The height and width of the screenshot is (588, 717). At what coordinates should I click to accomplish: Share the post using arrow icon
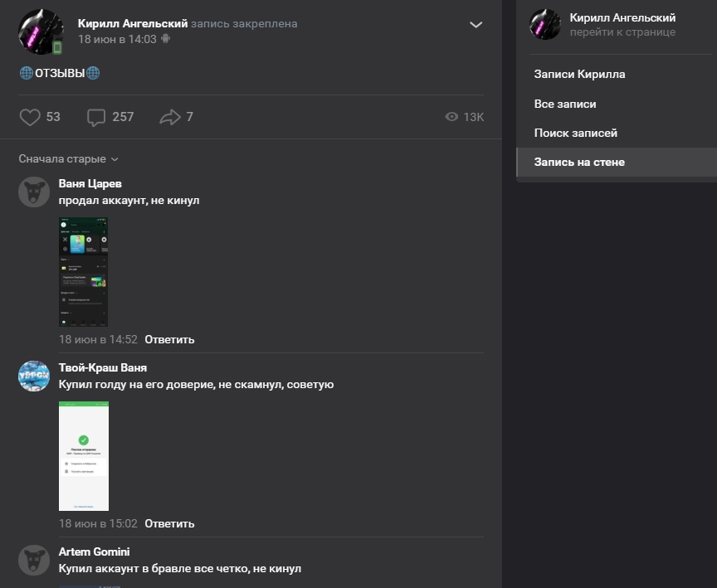pyautogui.click(x=169, y=117)
